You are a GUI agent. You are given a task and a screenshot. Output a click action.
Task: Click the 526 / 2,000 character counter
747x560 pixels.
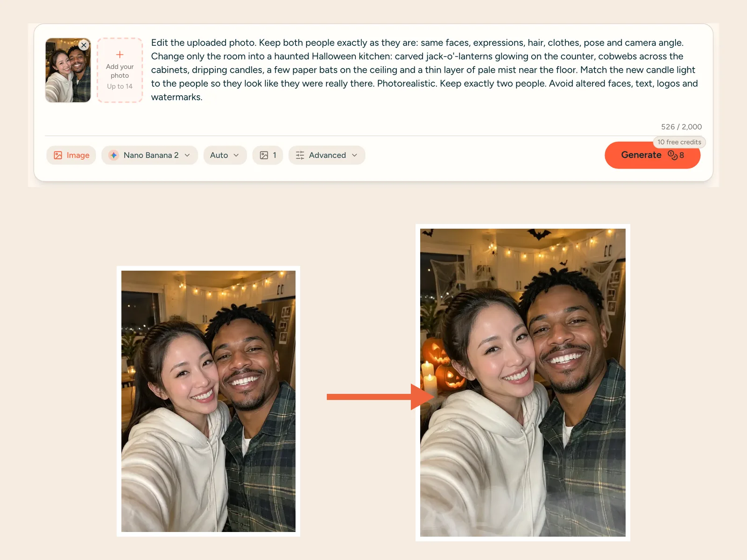point(681,127)
